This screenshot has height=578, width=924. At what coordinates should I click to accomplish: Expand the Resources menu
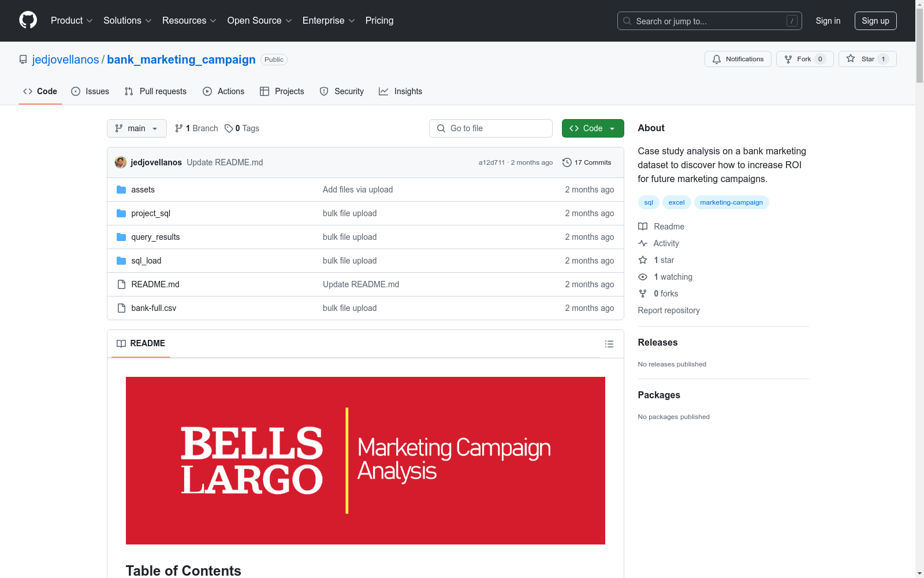189,20
